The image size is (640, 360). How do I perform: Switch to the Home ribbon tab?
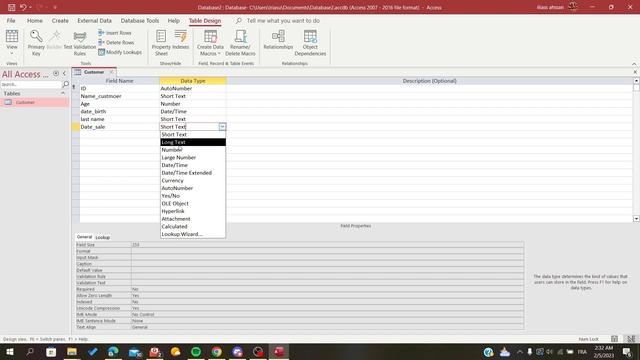pyautogui.click(x=35, y=20)
